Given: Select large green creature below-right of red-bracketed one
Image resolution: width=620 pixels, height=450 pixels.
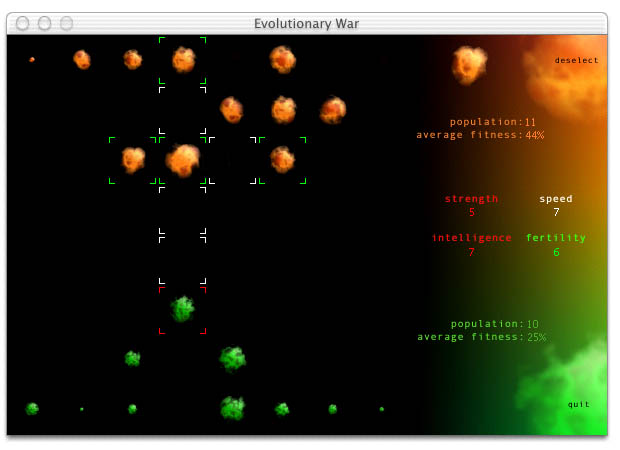Looking at the screenshot, I should coord(233,359).
